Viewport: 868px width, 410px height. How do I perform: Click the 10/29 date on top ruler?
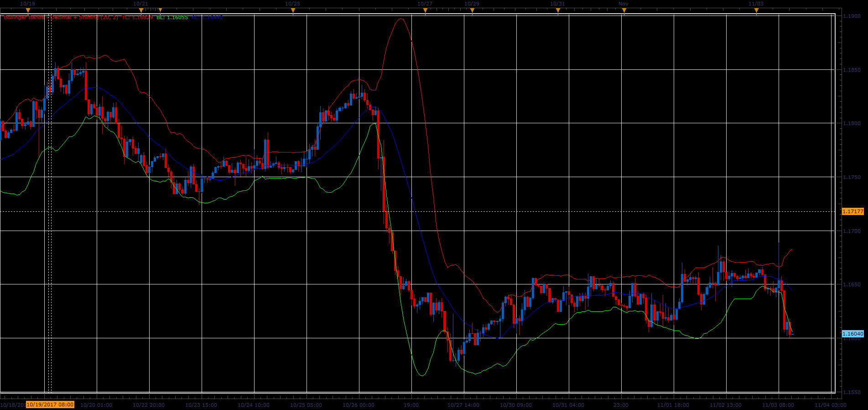472,4
